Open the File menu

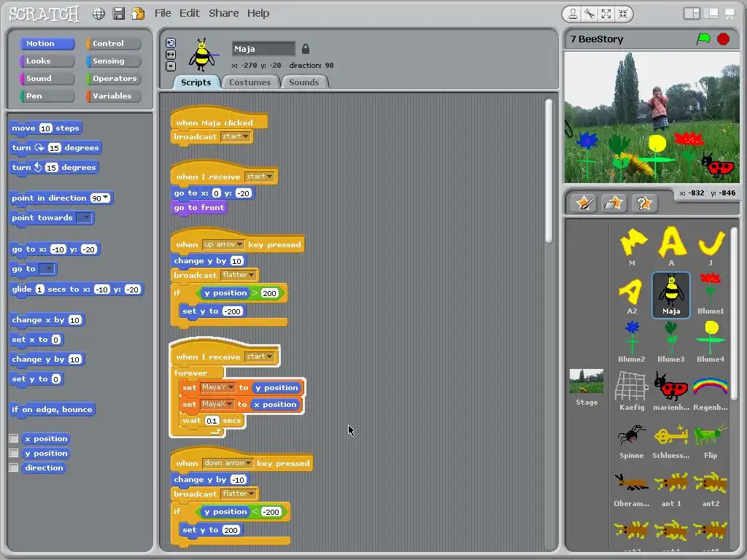pyautogui.click(x=163, y=13)
